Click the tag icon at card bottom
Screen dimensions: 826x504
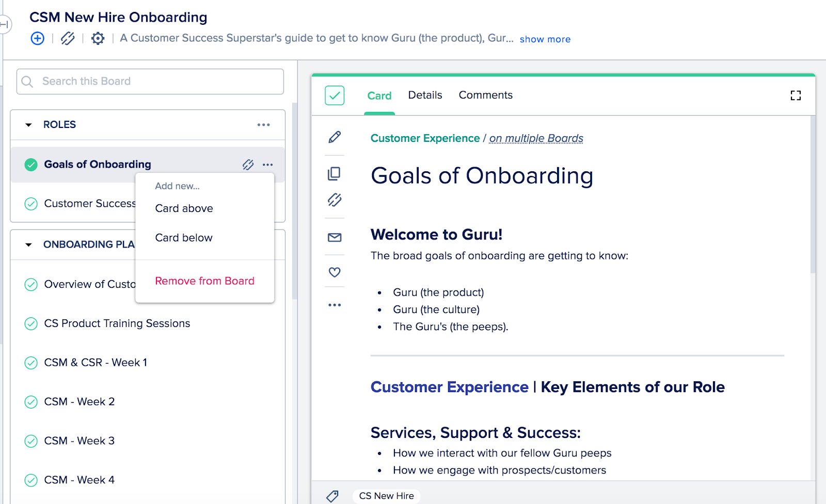332,496
